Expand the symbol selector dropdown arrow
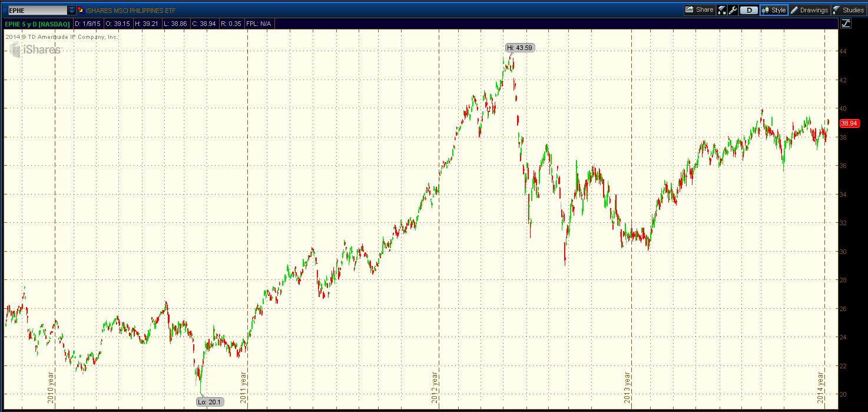Image resolution: width=868 pixels, height=412 pixels. [x=72, y=10]
